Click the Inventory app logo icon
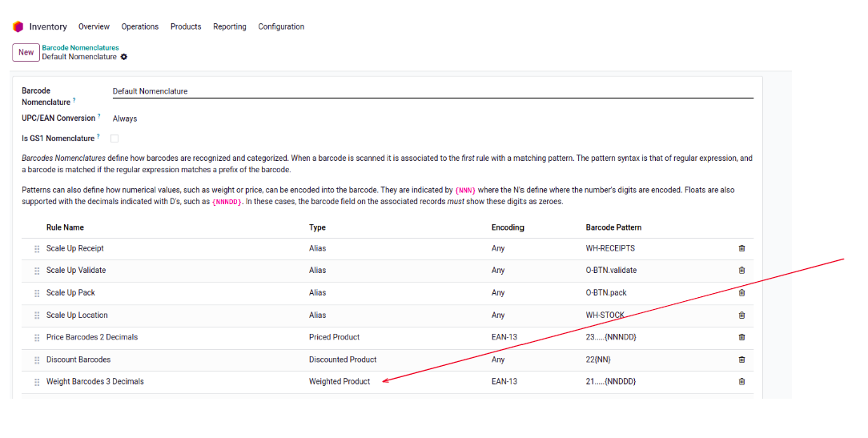 pyautogui.click(x=18, y=26)
